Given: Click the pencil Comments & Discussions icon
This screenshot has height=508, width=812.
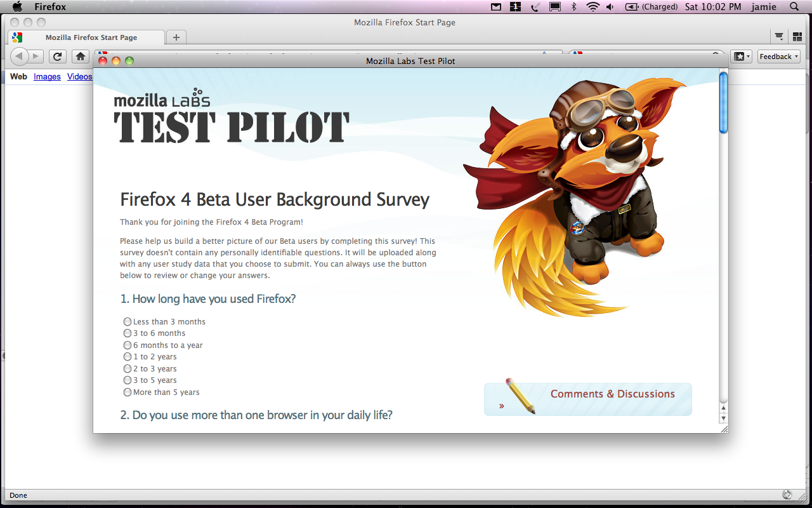Looking at the screenshot, I should pyautogui.click(x=521, y=396).
